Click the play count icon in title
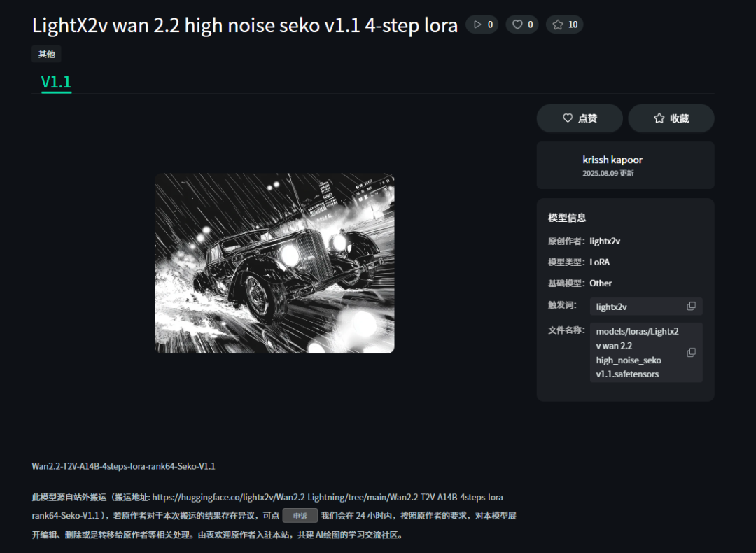Screen dimensions: 756x553 coord(477,24)
